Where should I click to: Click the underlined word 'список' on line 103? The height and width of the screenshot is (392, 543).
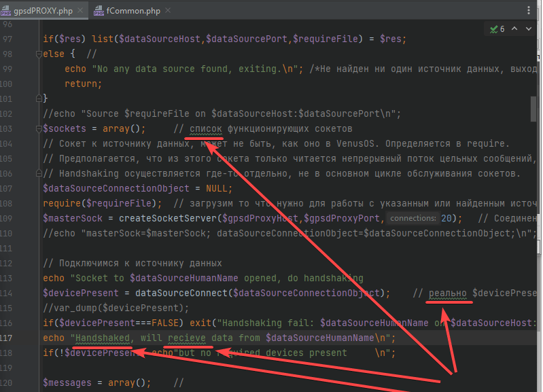click(x=206, y=129)
